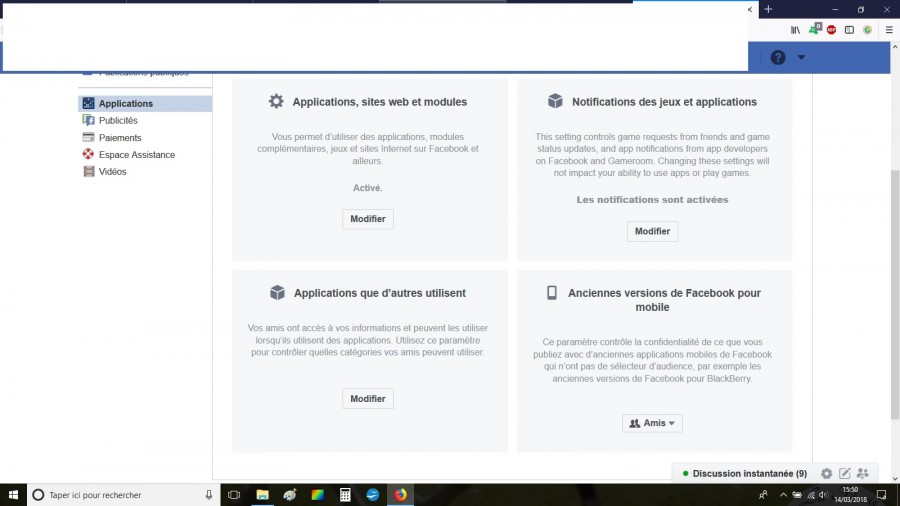The width and height of the screenshot is (900, 506).
Task: Modifier Applications, sites web et modules
Action: point(368,219)
